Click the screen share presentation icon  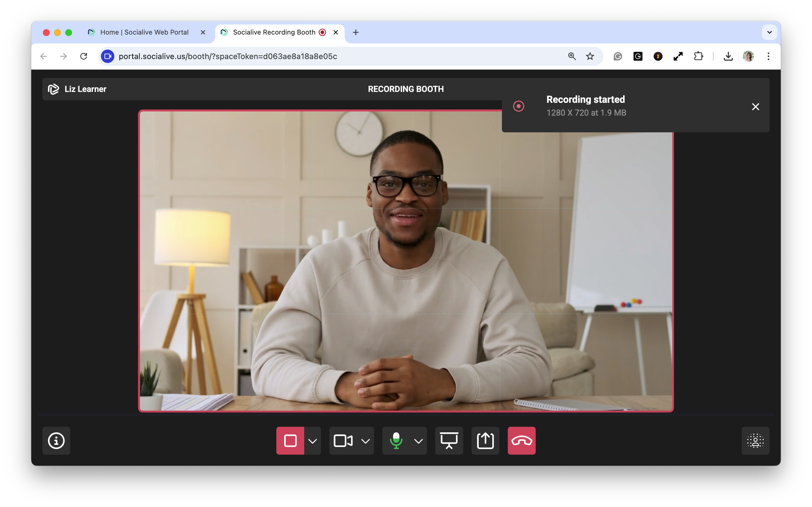click(449, 441)
